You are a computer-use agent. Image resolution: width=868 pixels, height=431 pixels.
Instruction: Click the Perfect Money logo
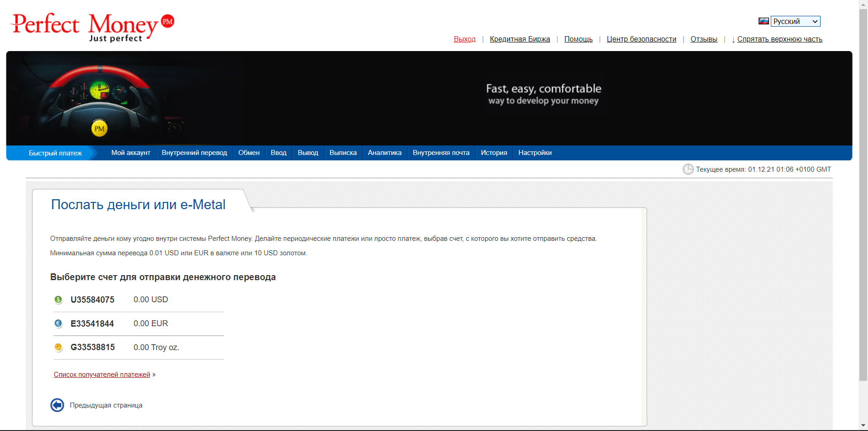[x=93, y=28]
